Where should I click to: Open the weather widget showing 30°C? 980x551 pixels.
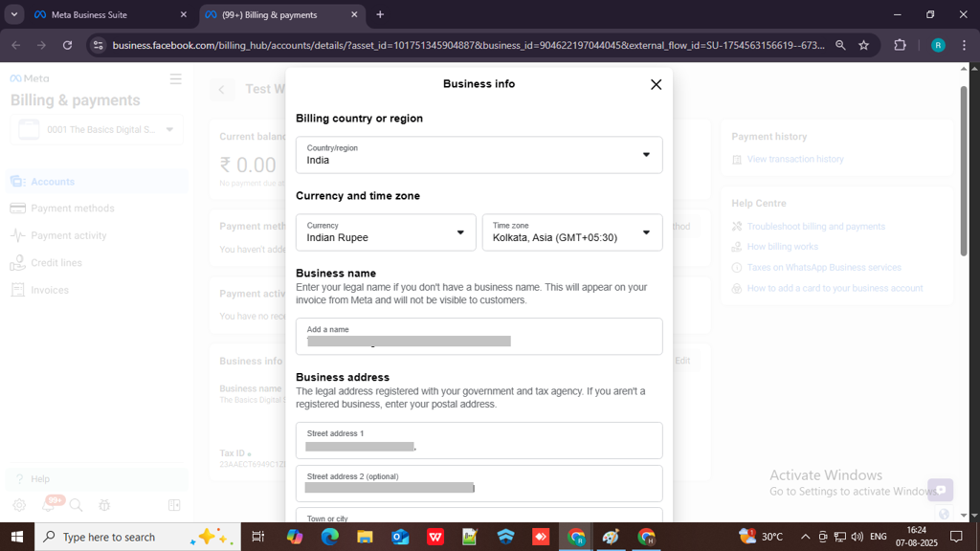(761, 537)
